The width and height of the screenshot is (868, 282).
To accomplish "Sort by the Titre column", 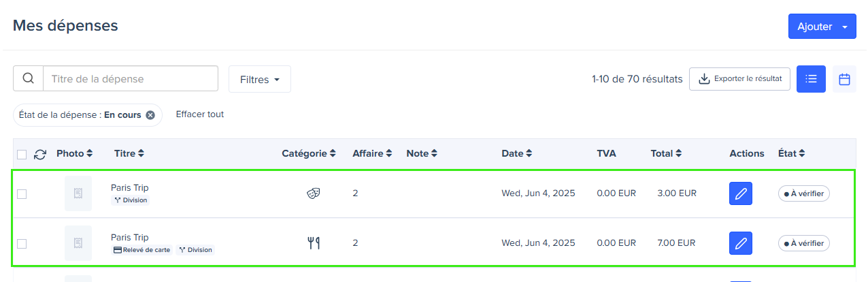I will point(129,154).
